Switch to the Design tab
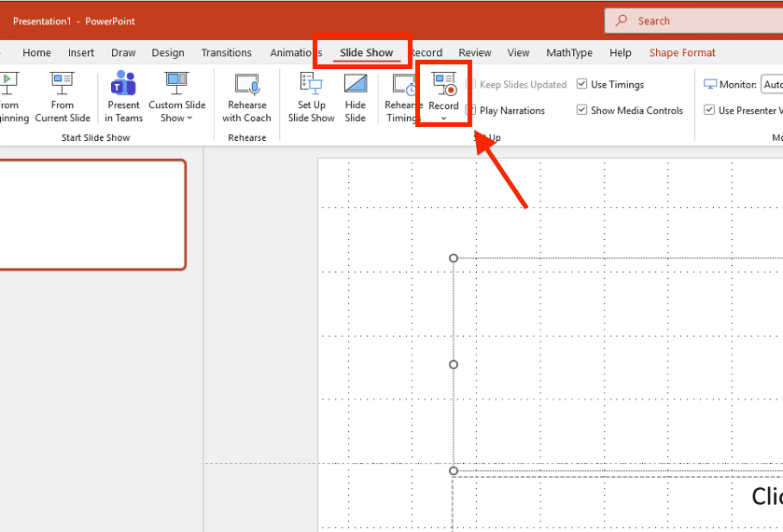Image resolution: width=783 pixels, height=532 pixels. (x=168, y=52)
